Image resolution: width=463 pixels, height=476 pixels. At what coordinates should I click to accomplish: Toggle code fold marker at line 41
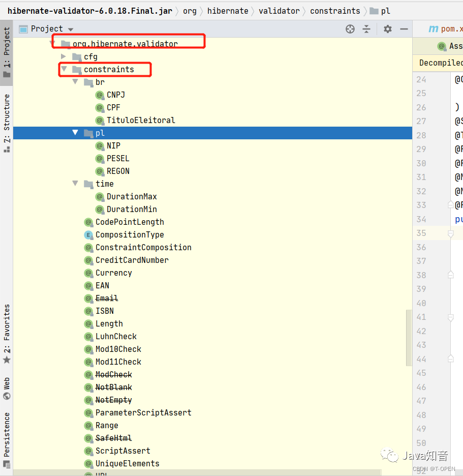[451, 317]
